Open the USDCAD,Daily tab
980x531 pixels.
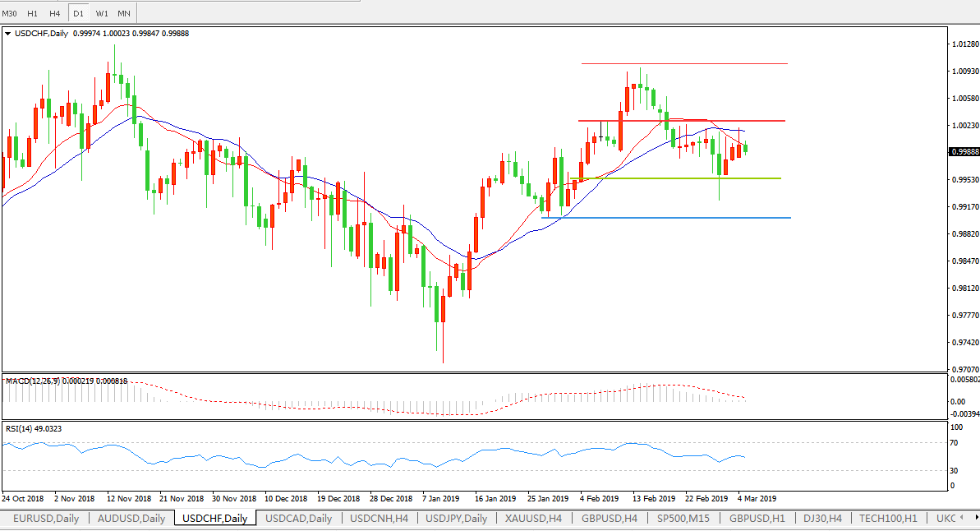(299, 519)
